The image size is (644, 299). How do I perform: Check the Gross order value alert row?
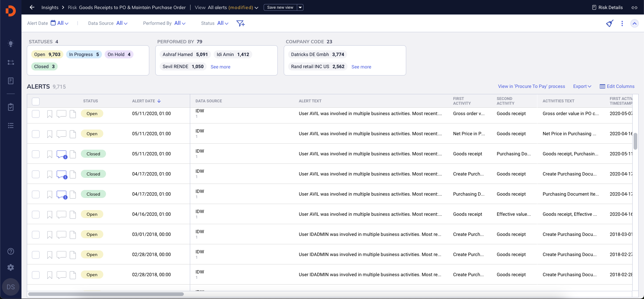pyautogui.click(x=36, y=114)
